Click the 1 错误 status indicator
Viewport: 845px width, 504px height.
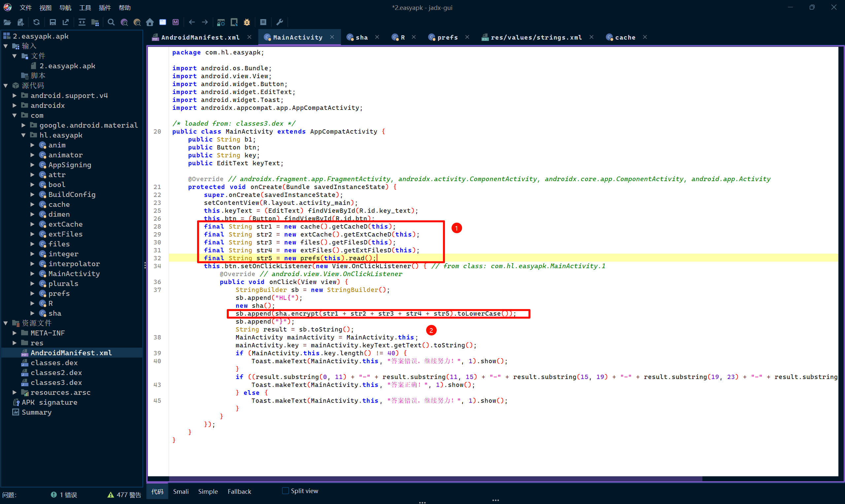(64, 495)
